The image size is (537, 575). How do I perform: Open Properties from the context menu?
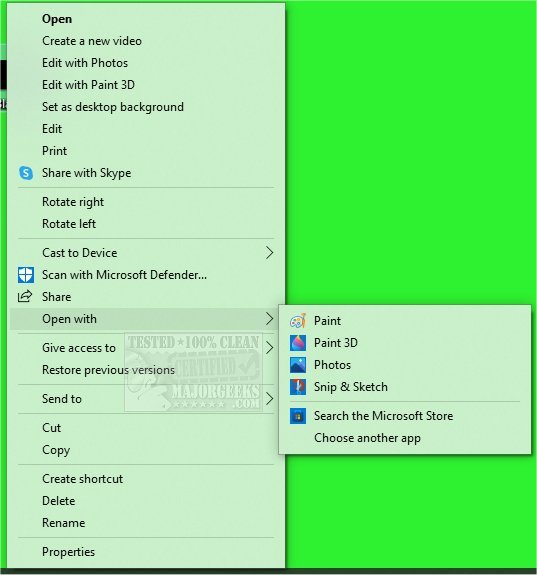pyautogui.click(x=69, y=552)
